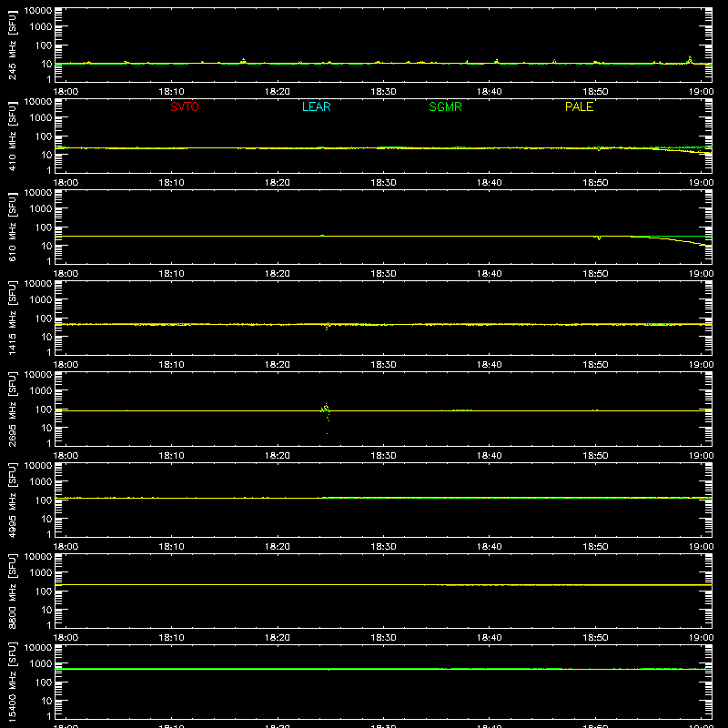Click the 10 tick of 1415 MHz plot

[x=46, y=337]
